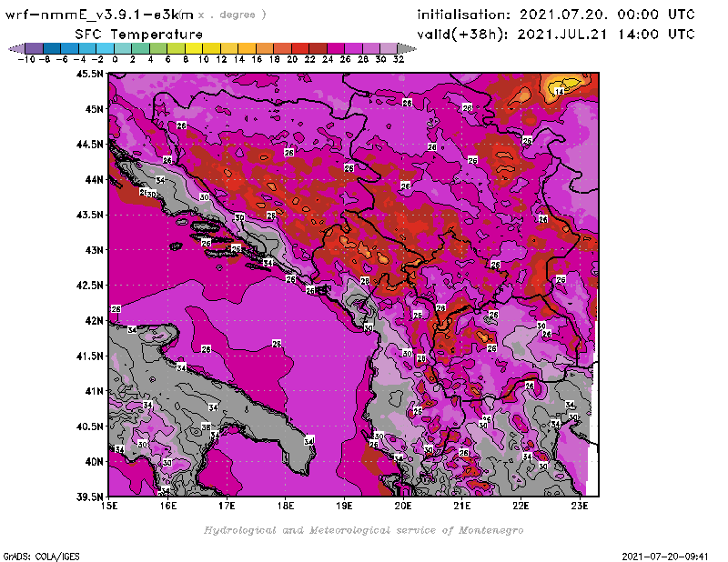Click the "19E" longitude label
The height and width of the screenshot is (562, 728).
pos(345,506)
